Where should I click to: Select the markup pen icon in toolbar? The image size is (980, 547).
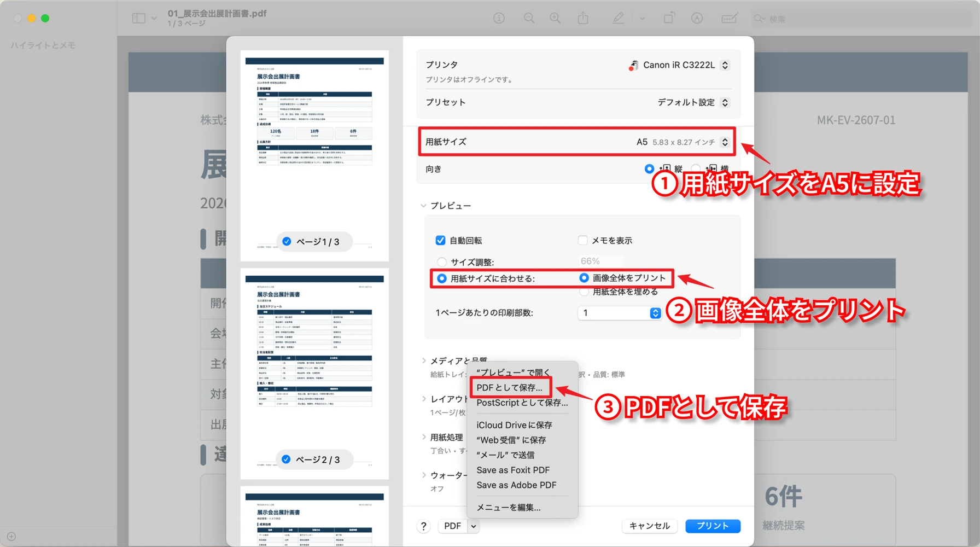[x=618, y=19]
